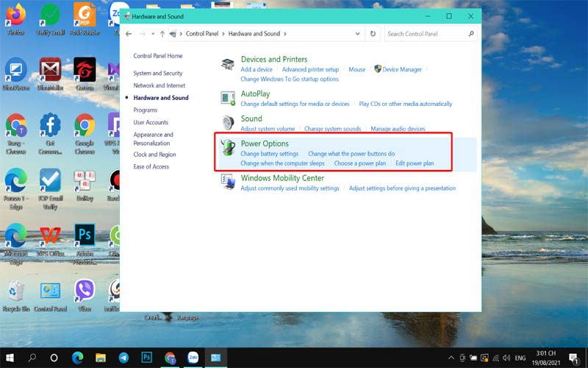Expand the chevron after Hardware and Sound breadcrumb

285,34
